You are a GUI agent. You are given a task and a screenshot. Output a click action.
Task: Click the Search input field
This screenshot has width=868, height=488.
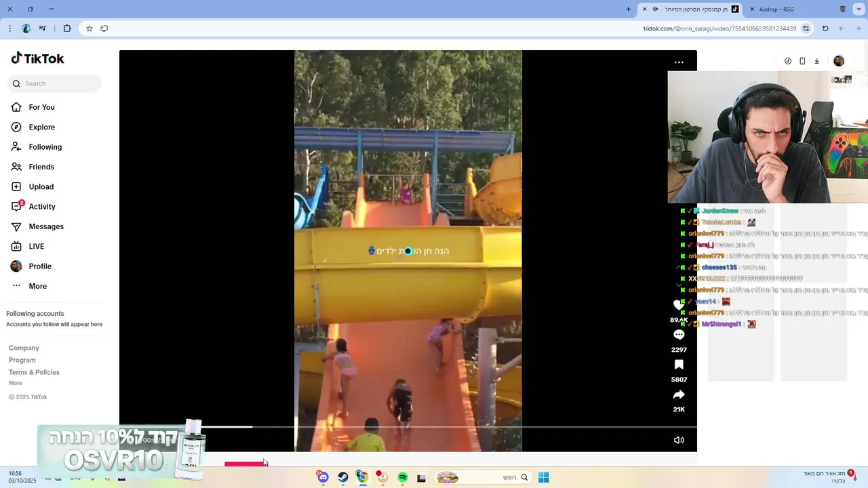click(x=55, y=83)
